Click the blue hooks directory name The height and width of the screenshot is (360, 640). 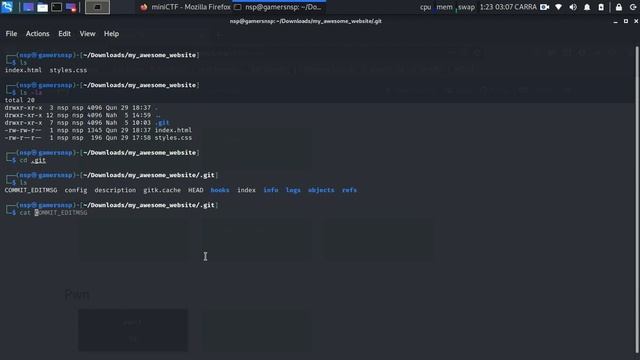[x=220, y=190]
